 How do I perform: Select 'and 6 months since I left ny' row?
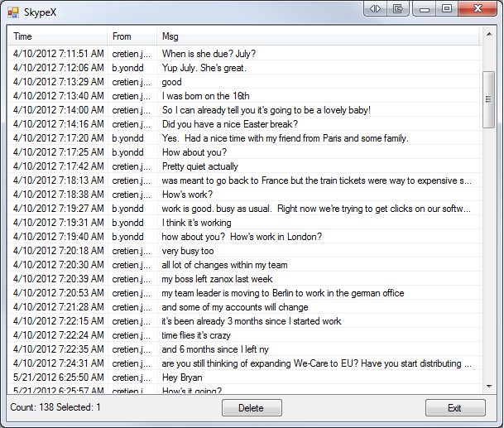click(x=244, y=349)
